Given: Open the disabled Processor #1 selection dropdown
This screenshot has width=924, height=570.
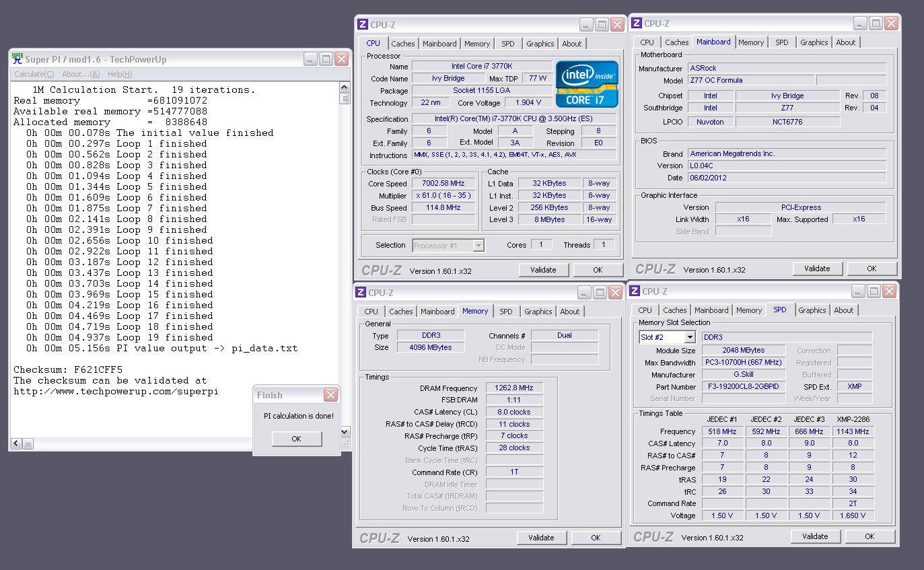Looking at the screenshot, I should 478,246.
